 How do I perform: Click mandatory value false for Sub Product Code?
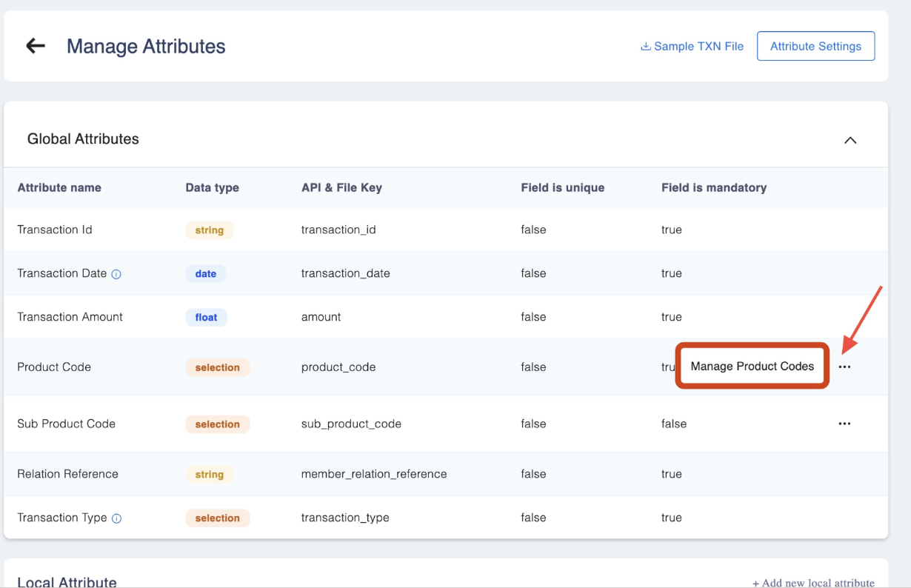pyautogui.click(x=674, y=424)
